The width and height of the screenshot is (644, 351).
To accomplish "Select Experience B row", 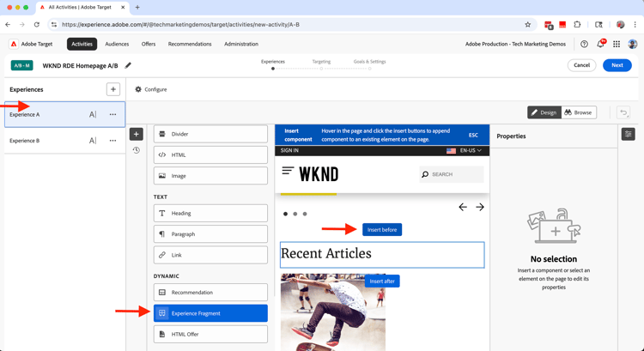I will pos(65,141).
